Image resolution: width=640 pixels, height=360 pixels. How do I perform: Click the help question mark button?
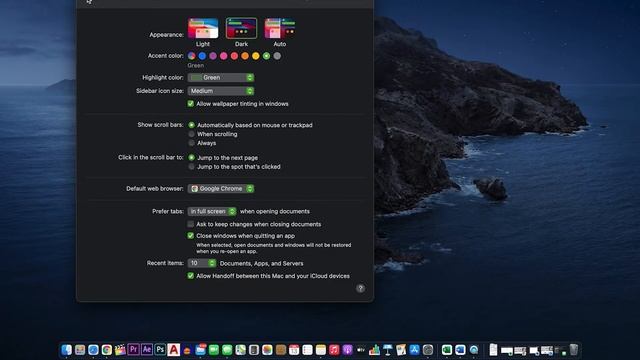(x=360, y=289)
